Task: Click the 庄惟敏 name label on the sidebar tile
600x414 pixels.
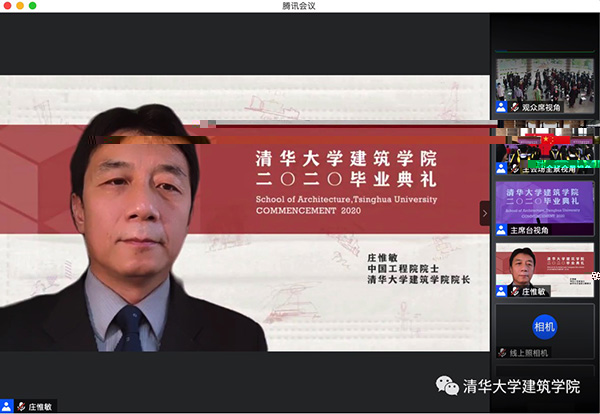Action: tap(533, 292)
